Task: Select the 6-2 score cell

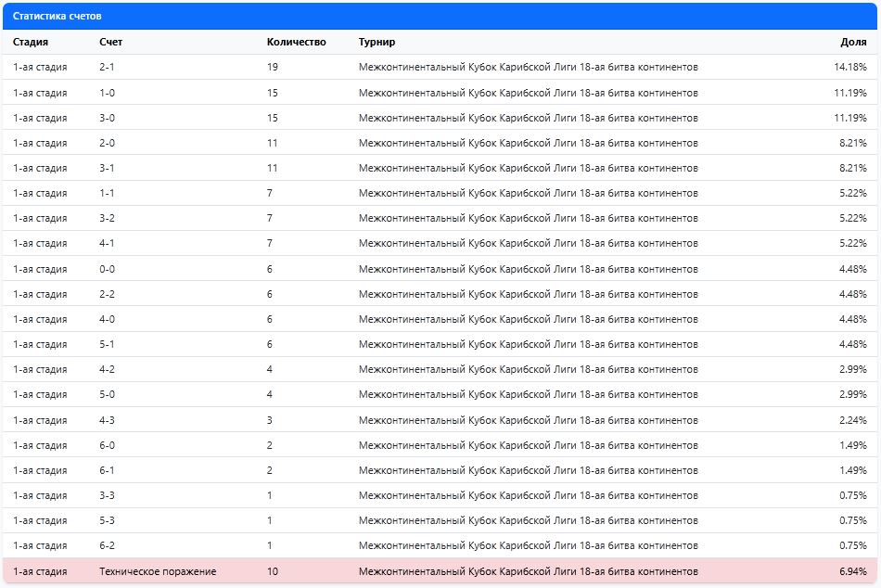Action: pos(108,545)
